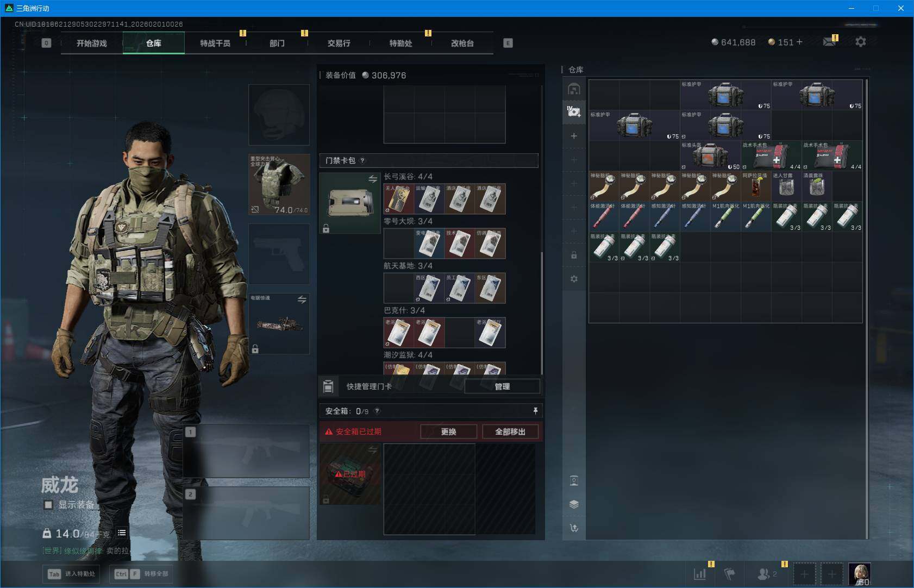
Task: Select the 电锯惊魂 weapon thumbnail
Action: (279, 324)
